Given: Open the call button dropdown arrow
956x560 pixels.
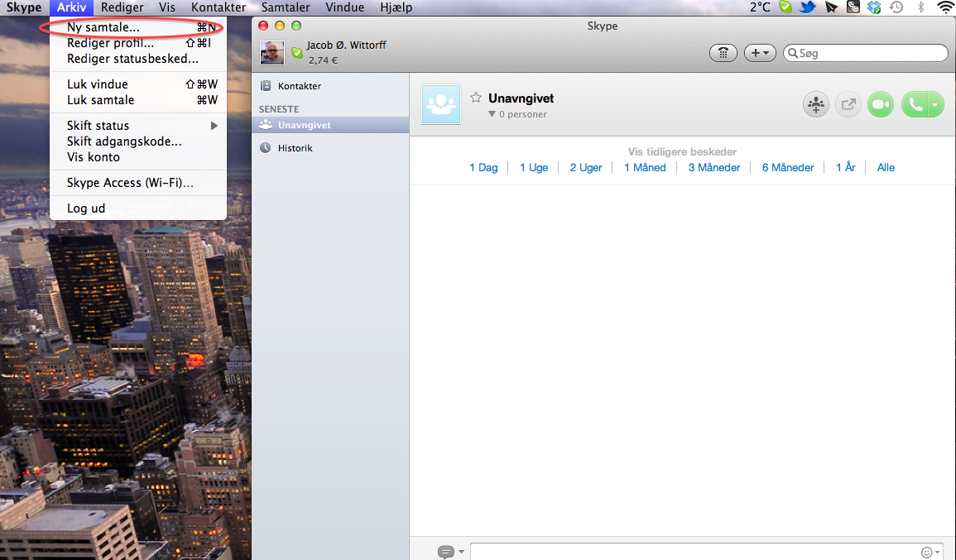Looking at the screenshot, I should (936, 105).
